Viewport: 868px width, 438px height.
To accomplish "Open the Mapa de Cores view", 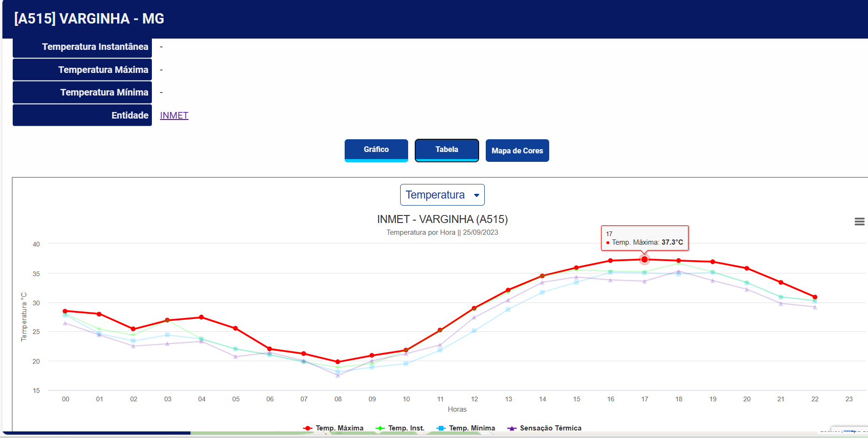I will pos(517,151).
